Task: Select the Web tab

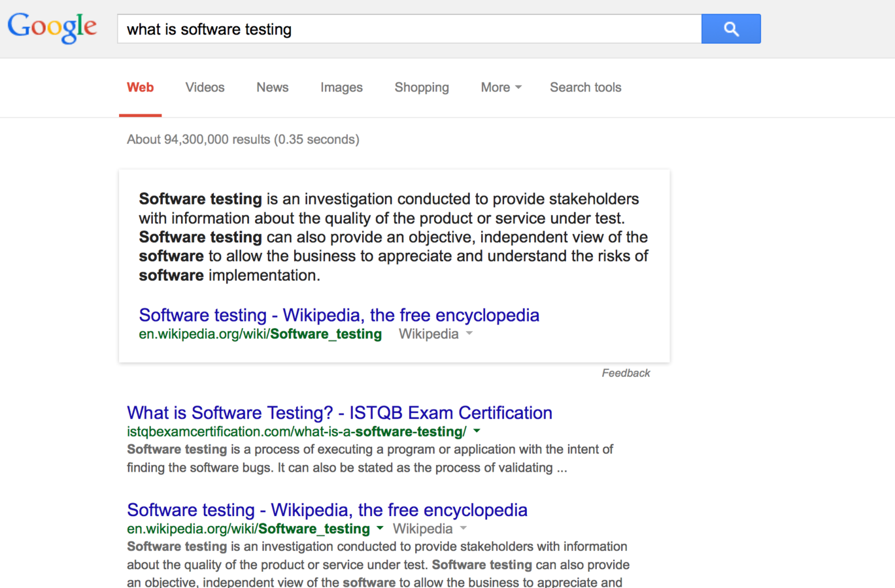Action: click(140, 88)
